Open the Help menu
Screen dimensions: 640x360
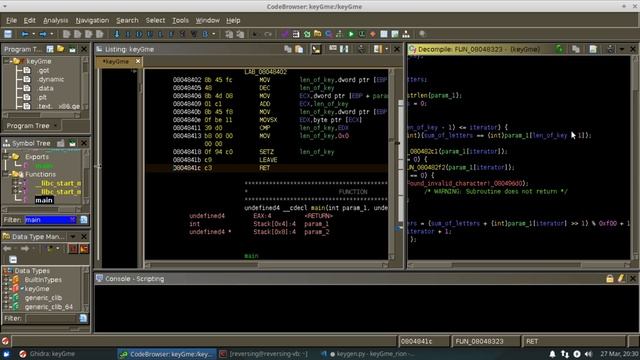click(233, 20)
